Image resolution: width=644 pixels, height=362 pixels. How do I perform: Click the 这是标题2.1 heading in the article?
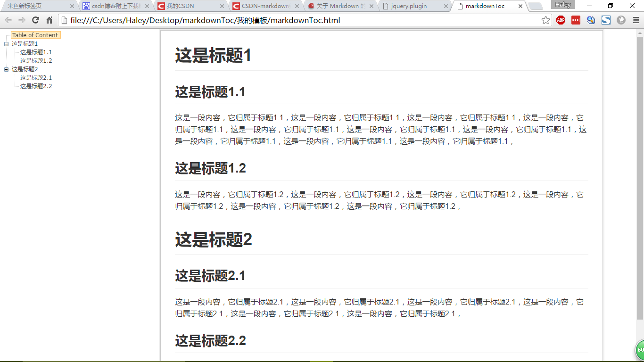(210, 275)
